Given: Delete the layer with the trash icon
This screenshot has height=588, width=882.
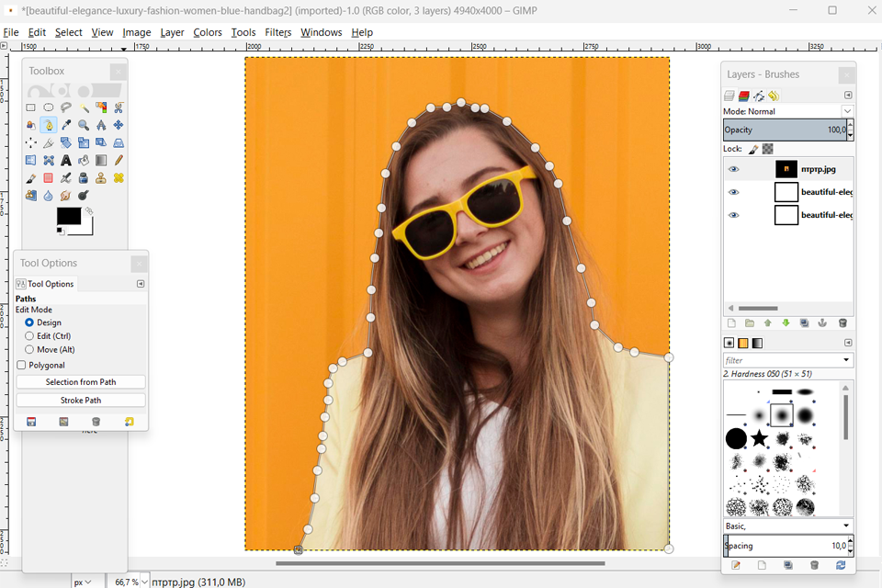Looking at the screenshot, I should click(842, 323).
